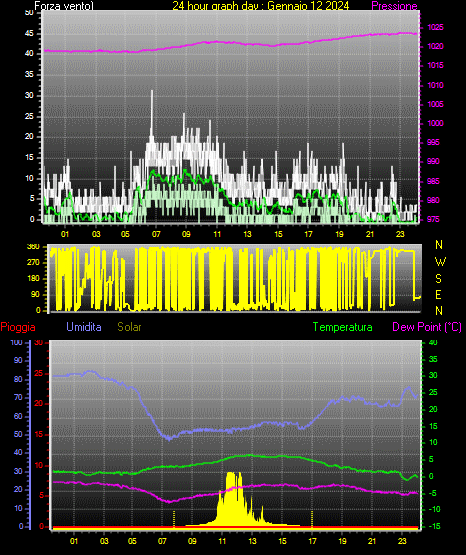466x555 pixels.
Task: Click the 'E' compass letter
Action: tap(438, 294)
